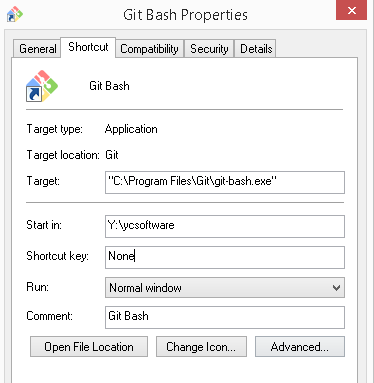The width and height of the screenshot is (374, 383).
Task: Go to the Security tab
Action: (209, 49)
